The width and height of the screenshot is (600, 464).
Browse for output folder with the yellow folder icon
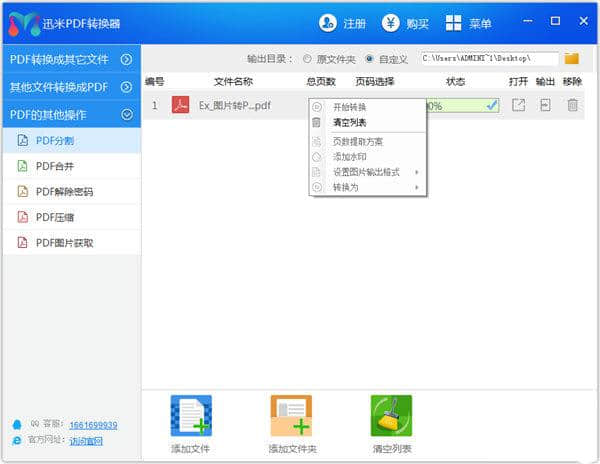tap(572, 59)
